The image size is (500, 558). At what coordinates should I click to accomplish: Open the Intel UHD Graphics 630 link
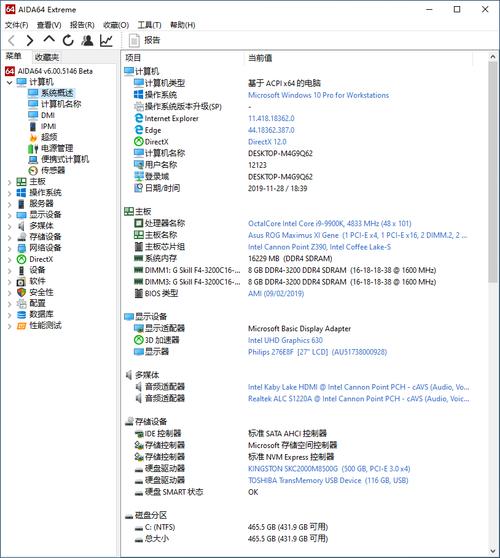click(x=285, y=340)
